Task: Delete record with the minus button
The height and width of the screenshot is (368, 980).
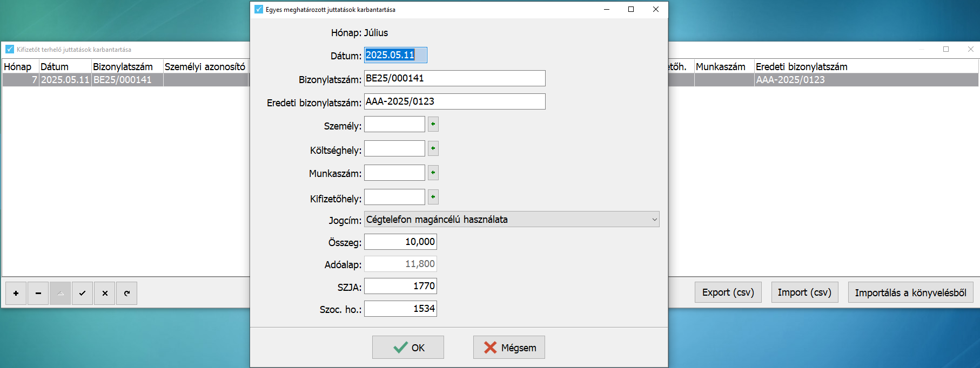Action: (x=38, y=293)
